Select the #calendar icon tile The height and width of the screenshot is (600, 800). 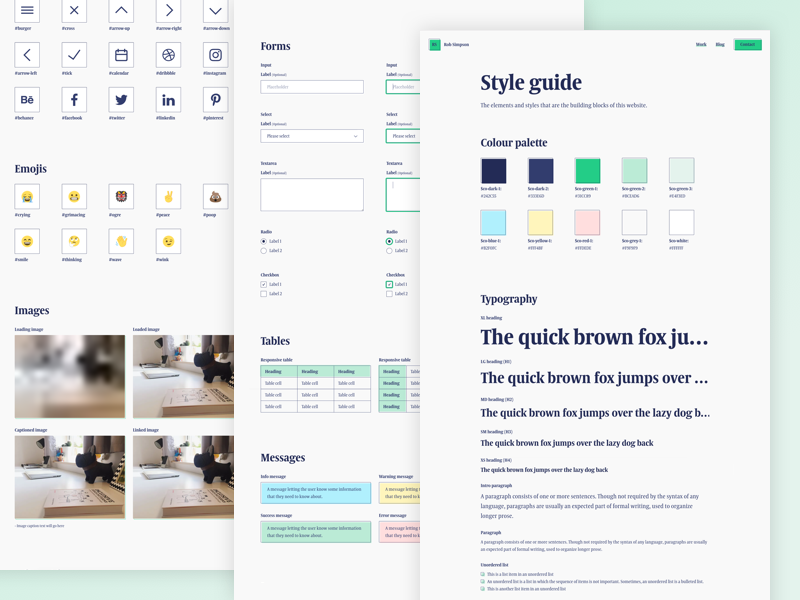(121, 55)
